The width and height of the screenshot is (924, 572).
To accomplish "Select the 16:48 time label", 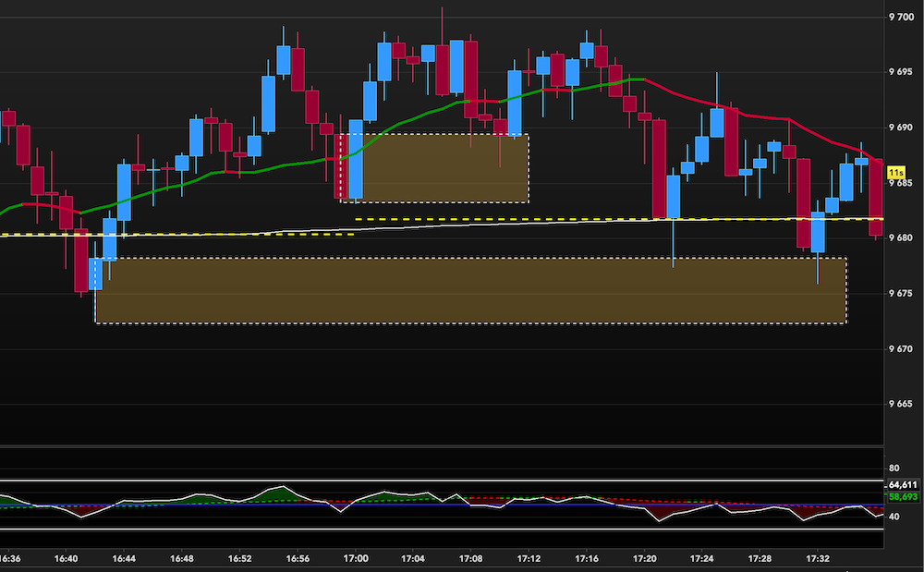I will tap(181, 558).
